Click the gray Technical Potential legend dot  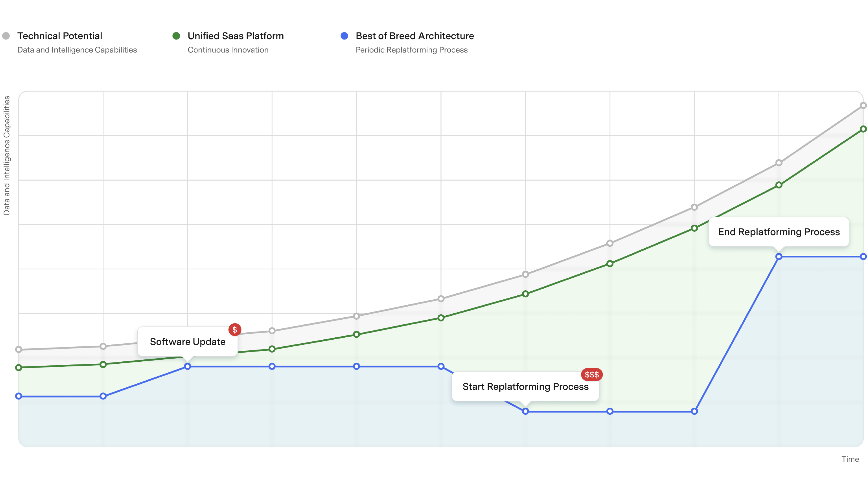tap(6, 36)
